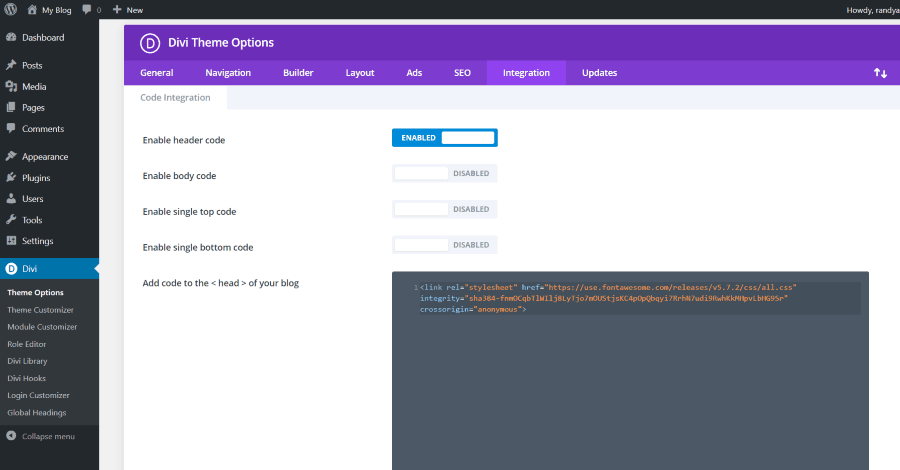Screen dimensions: 900x470
Task: Open Theme Customizer submenu link
Action: [40, 310]
